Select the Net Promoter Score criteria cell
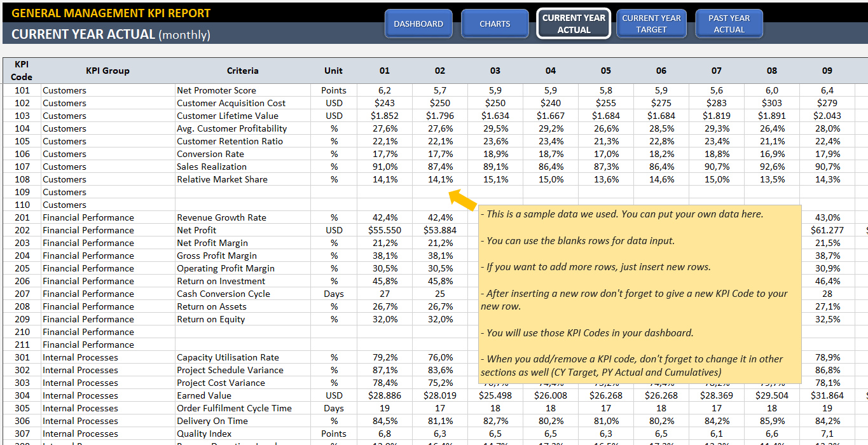The height and width of the screenshot is (445, 868). click(x=216, y=90)
